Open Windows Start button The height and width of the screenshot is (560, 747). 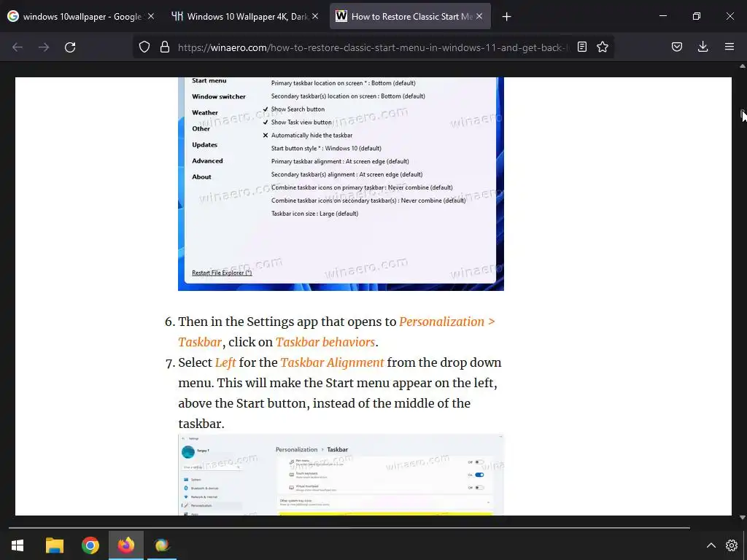click(x=18, y=545)
